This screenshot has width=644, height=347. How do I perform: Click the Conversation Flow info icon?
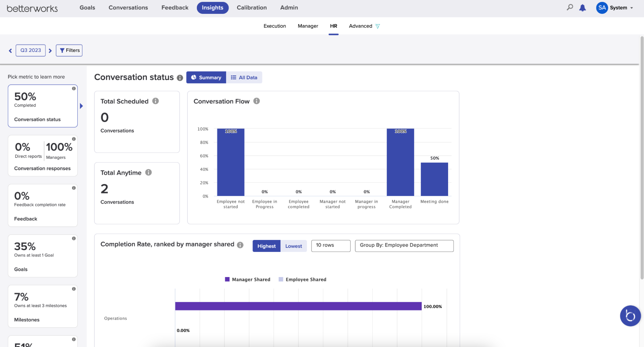pyautogui.click(x=257, y=101)
